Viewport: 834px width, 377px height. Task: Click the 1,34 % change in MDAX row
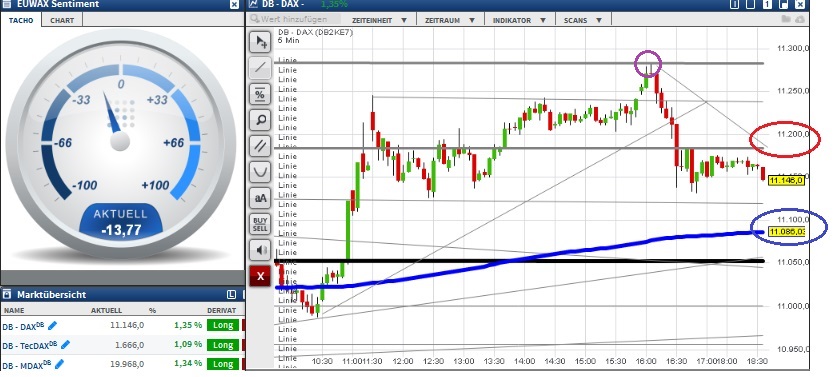[x=188, y=364]
